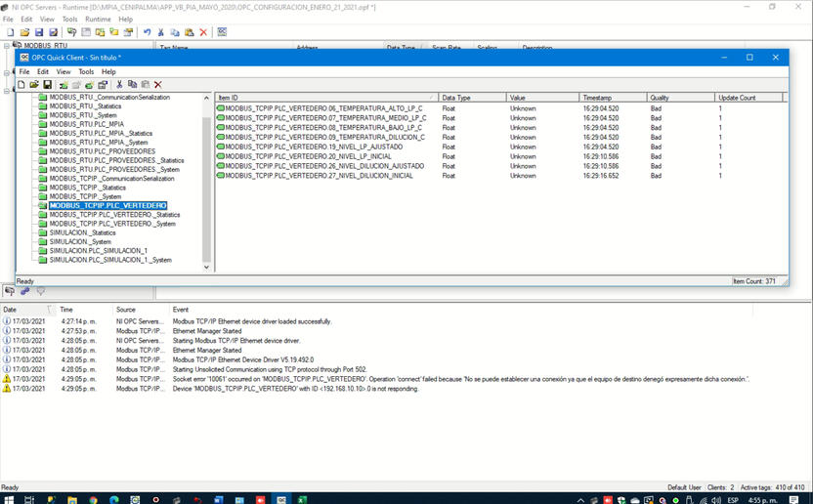The height and width of the screenshot is (504, 813).
Task: Click Save icon in NI OPC Servers toolbar
Action: pos(39,32)
